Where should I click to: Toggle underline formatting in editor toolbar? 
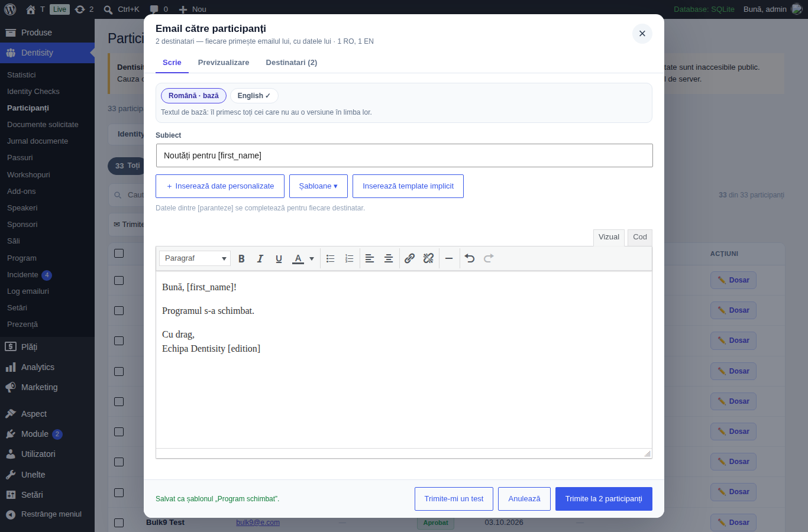(279, 258)
